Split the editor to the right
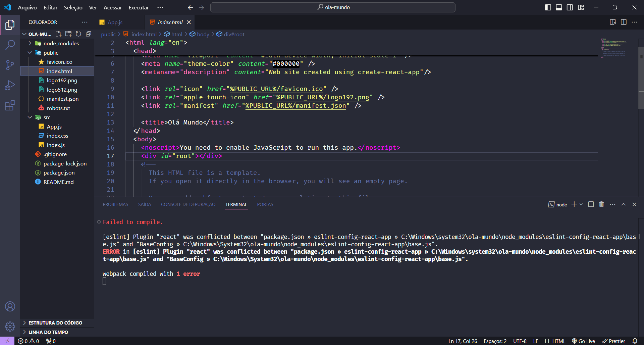 point(624,22)
